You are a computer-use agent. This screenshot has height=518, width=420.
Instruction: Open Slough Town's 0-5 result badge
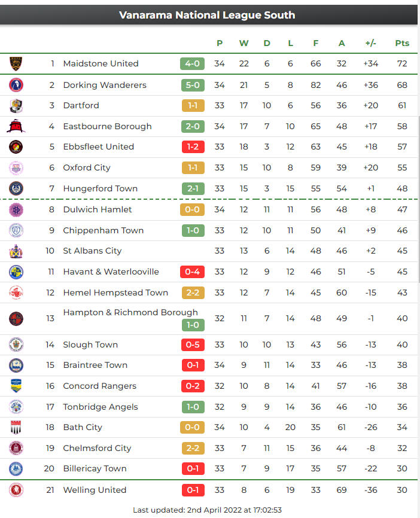[x=192, y=345]
